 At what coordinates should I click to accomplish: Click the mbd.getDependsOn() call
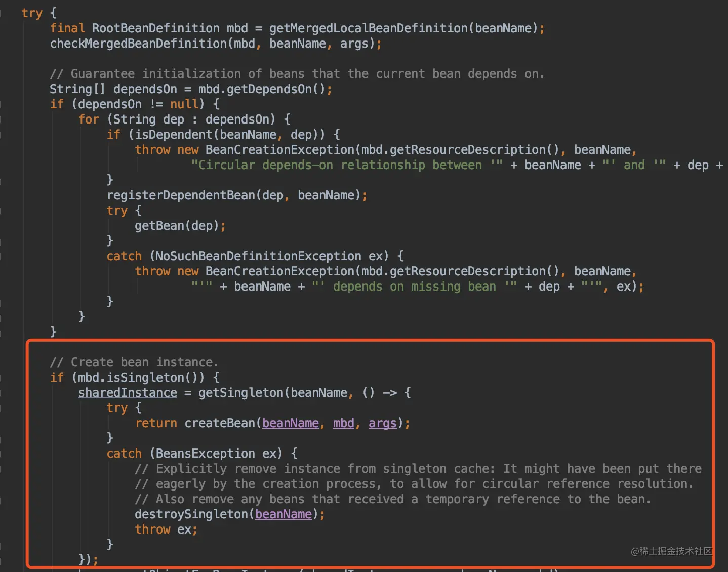tap(262, 89)
